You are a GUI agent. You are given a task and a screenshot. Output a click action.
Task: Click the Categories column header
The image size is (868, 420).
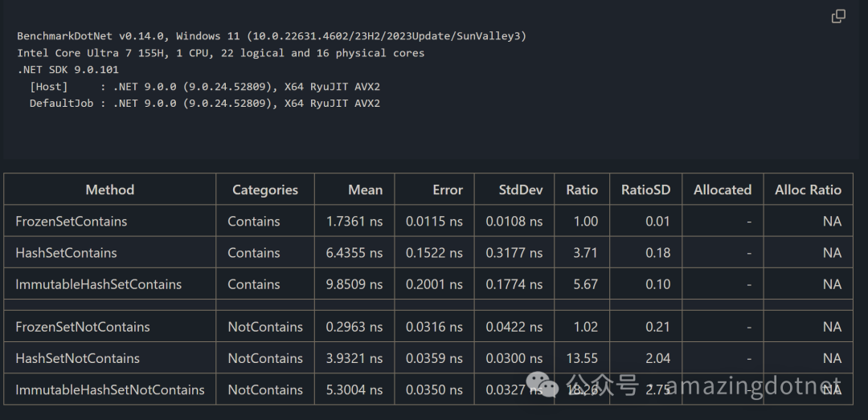265,190
